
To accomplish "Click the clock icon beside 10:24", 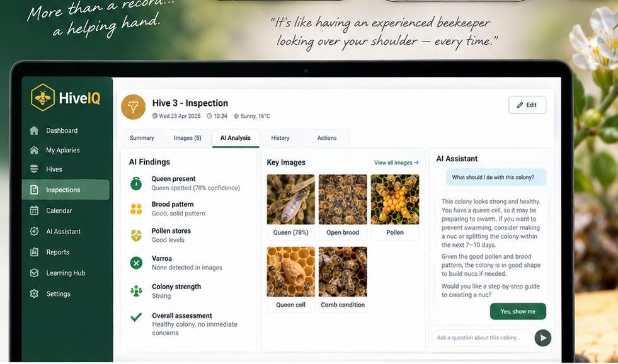I will (209, 117).
